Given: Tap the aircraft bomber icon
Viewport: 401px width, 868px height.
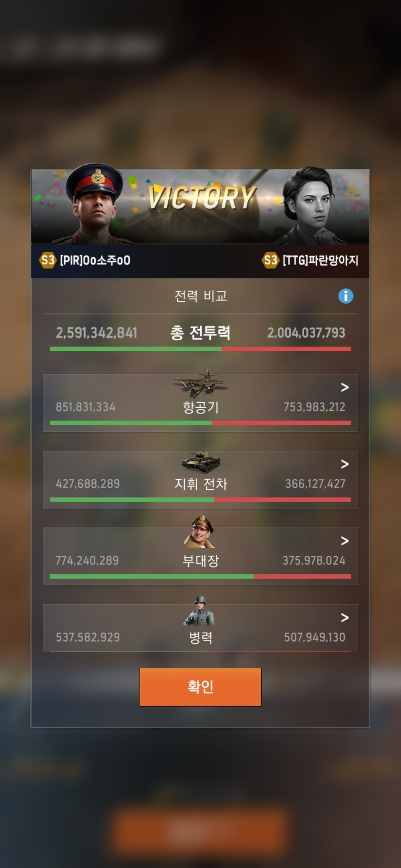Looking at the screenshot, I should click(x=200, y=383).
